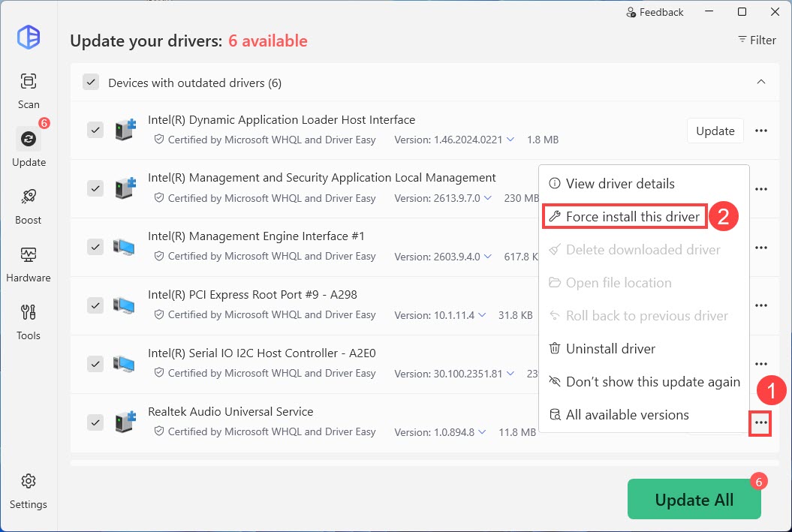Open the Boost section in the sidebar
Image resolution: width=792 pixels, height=532 pixels.
pos(29,206)
